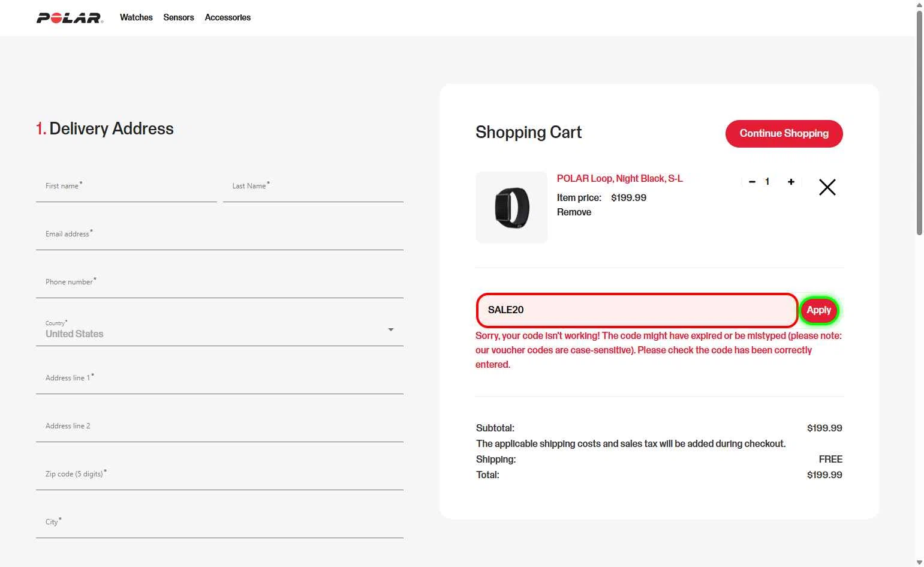Open the Accessories menu
The width and height of the screenshot is (924, 567).
(x=228, y=17)
